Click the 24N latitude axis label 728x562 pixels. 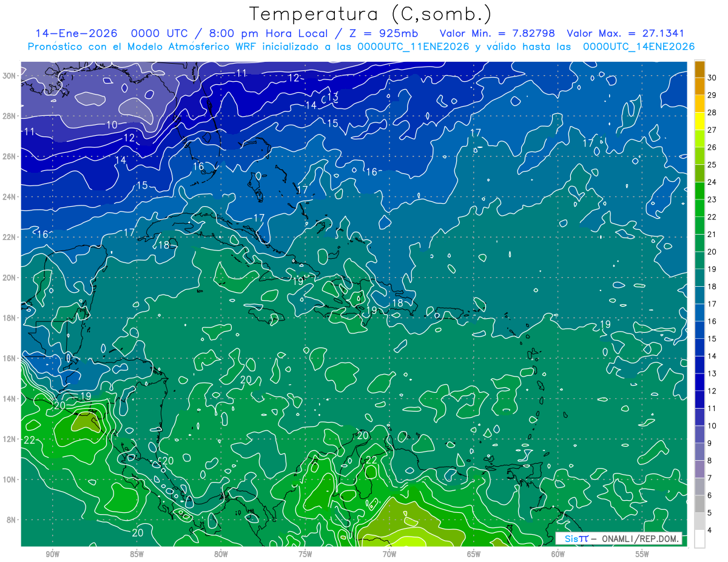pyautogui.click(x=8, y=196)
